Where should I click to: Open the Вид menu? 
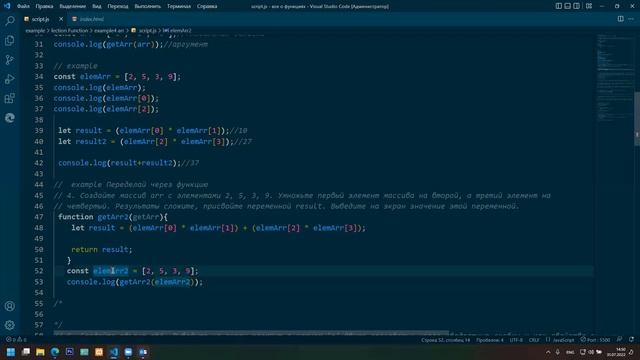97,6
